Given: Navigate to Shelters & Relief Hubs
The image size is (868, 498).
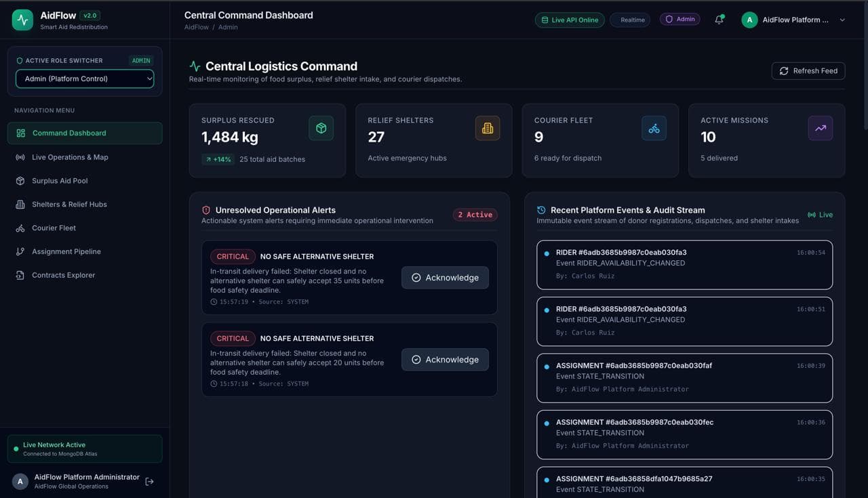Looking at the screenshot, I should 85,205.
